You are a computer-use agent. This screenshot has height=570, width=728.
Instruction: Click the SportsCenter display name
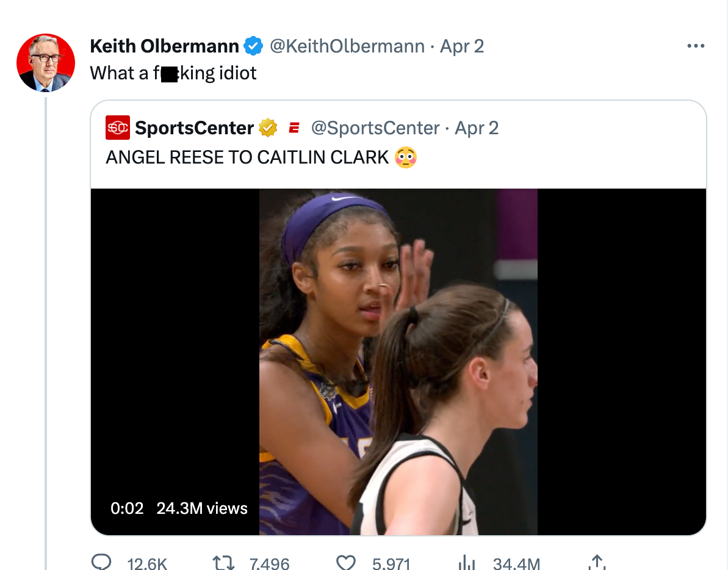[194, 128]
